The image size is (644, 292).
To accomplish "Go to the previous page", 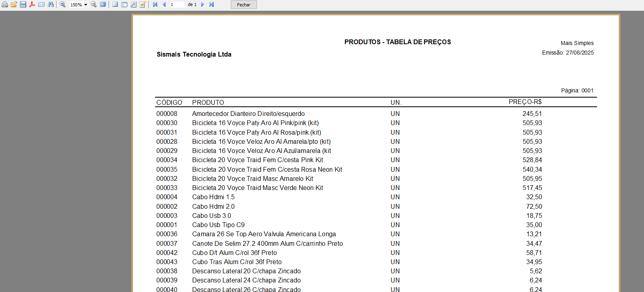I will [164, 4].
